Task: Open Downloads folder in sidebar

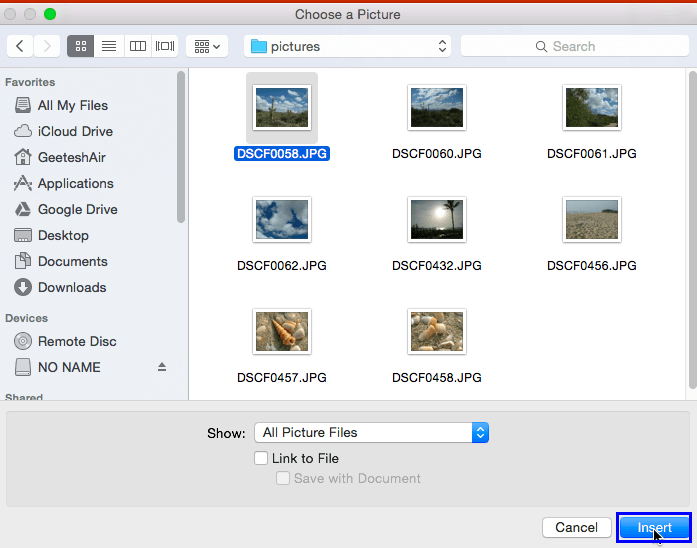Action: [72, 288]
